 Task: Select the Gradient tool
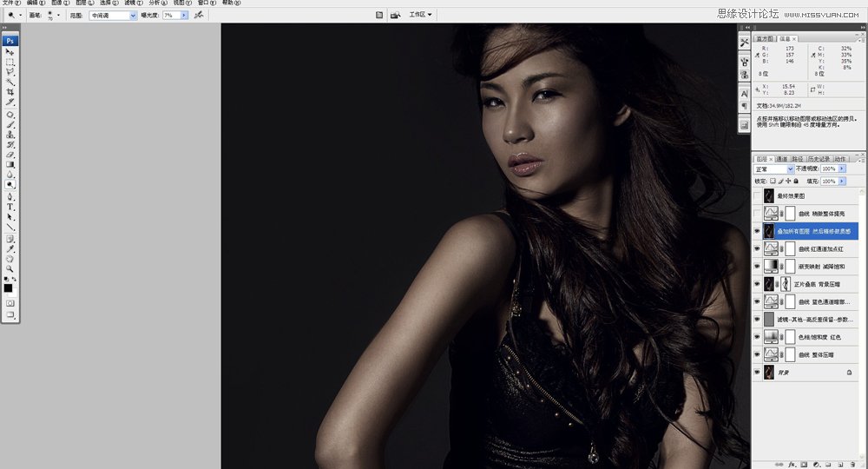10,164
